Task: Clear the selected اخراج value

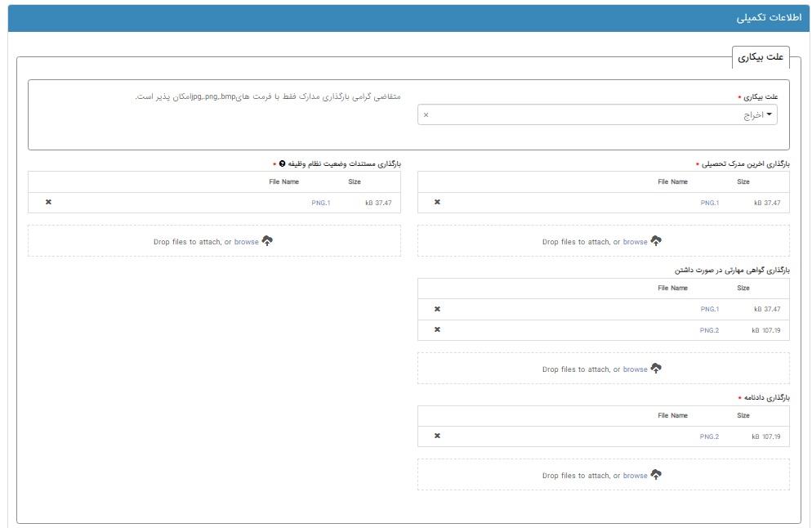Action: pyautogui.click(x=426, y=115)
